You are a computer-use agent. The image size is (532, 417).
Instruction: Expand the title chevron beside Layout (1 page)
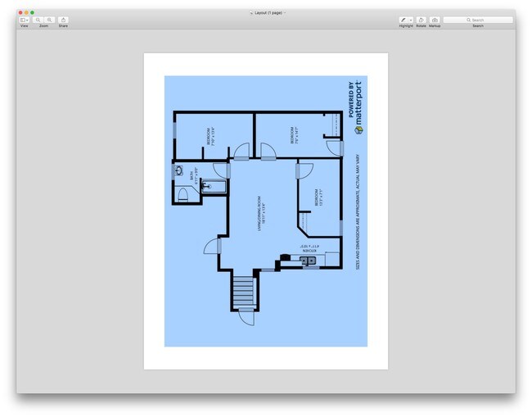click(x=285, y=13)
